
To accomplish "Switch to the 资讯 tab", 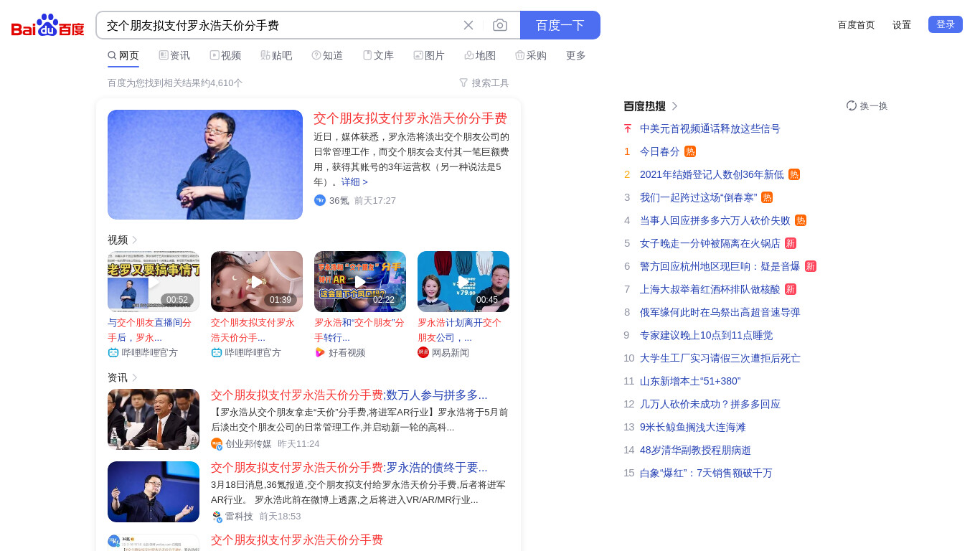I will 174,55.
